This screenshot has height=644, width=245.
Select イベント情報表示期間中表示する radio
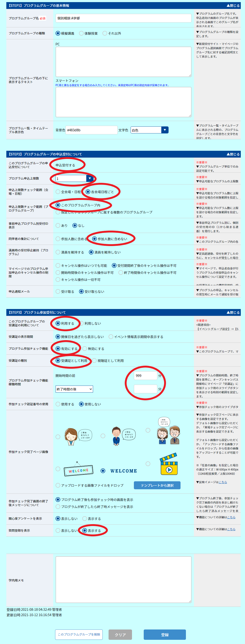tap(111, 337)
